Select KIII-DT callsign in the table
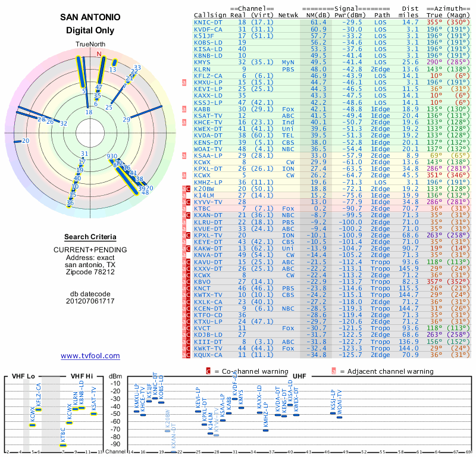476x457 pixels. [x=208, y=342]
